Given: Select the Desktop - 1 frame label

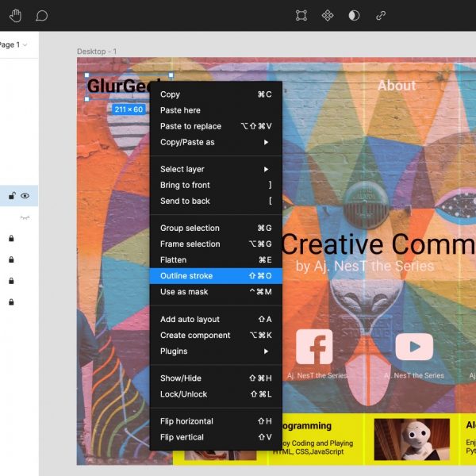Looking at the screenshot, I should [x=97, y=52].
